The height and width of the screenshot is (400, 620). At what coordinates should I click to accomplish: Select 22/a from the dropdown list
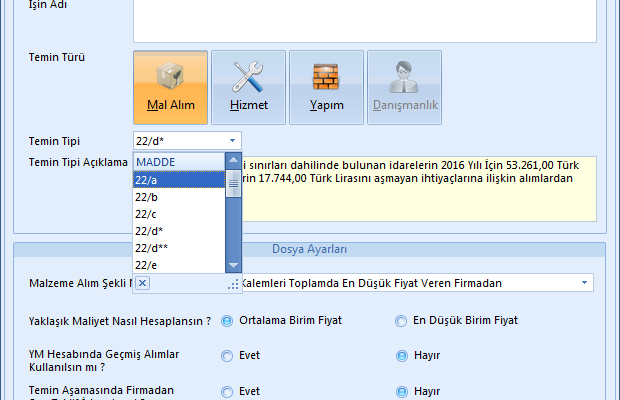click(180, 180)
